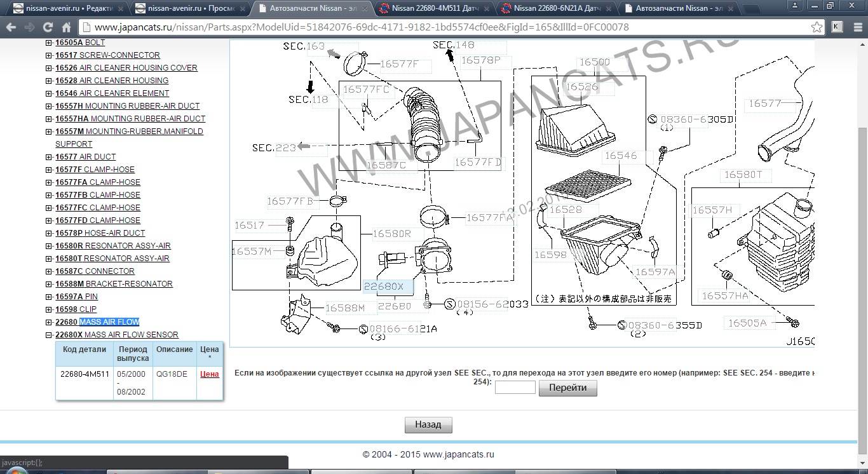Viewport: 868px width, 474px height.
Task: Click the K extension icon
Action: click(837, 27)
